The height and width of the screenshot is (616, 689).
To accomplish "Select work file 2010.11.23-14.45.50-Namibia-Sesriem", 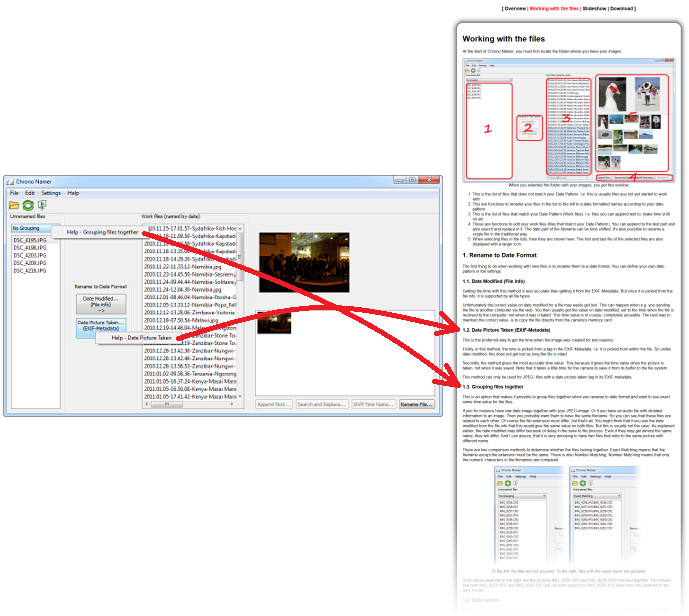I will 190,274.
